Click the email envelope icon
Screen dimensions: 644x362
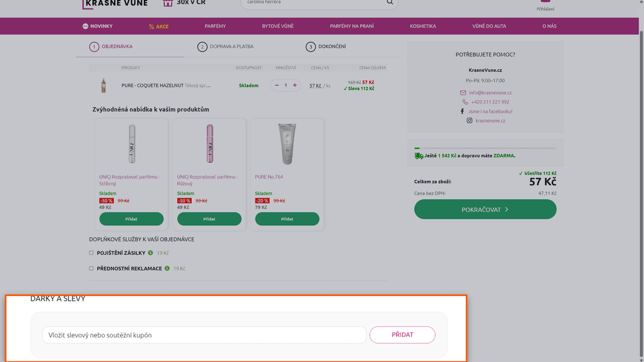463,93
